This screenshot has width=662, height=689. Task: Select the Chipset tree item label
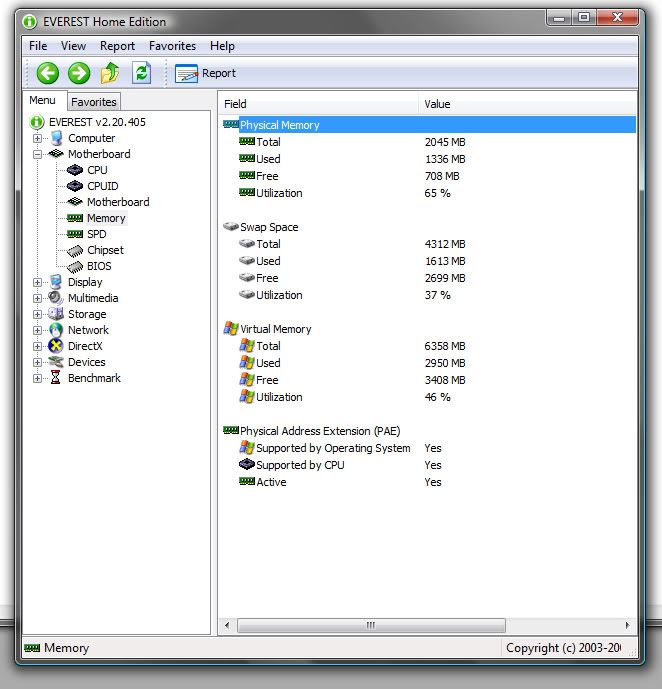pyautogui.click(x=105, y=250)
